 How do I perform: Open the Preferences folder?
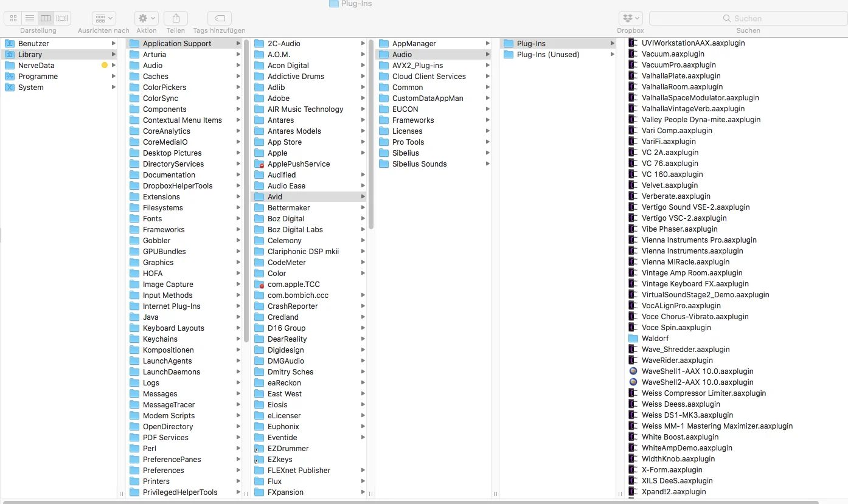pyautogui.click(x=184, y=470)
